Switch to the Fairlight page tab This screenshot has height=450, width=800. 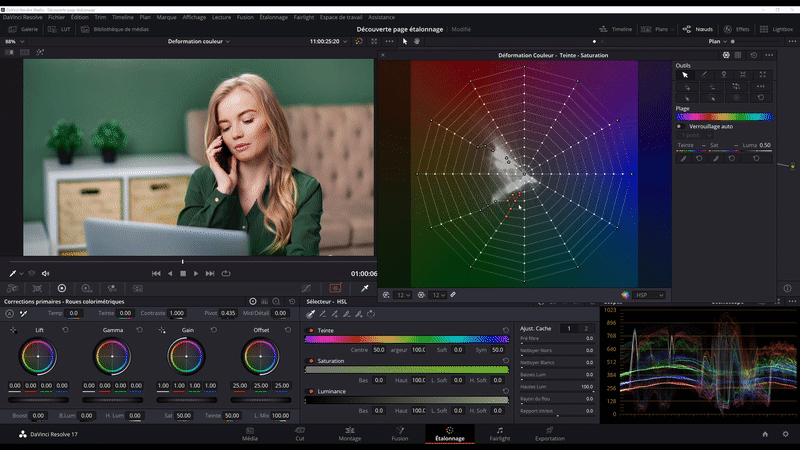[498, 435]
